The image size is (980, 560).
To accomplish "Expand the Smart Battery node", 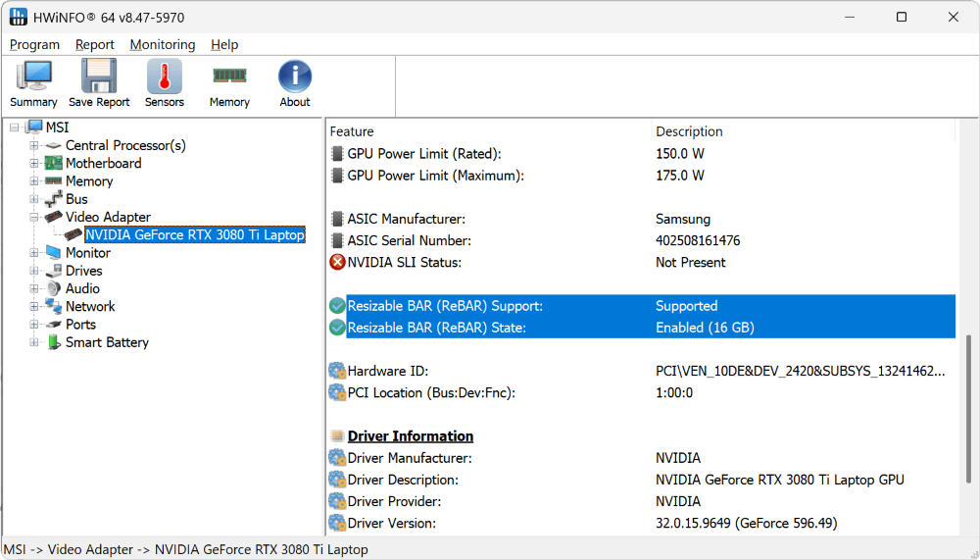I will pos(34,343).
